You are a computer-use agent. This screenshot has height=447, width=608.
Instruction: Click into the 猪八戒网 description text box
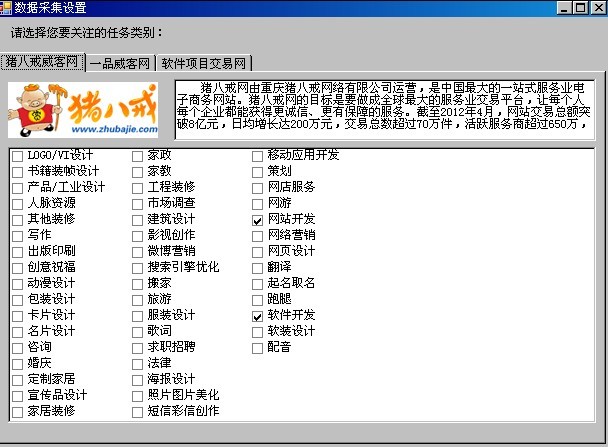point(385,110)
